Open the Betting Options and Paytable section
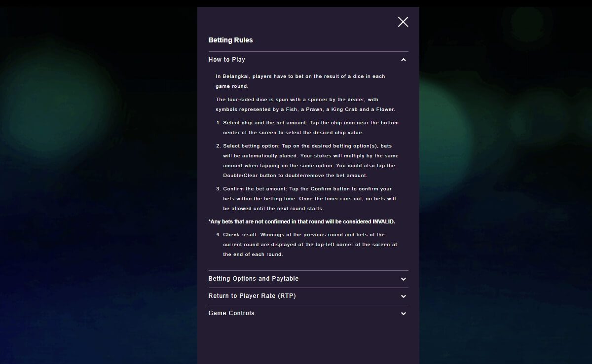592x364 pixels. 254,279
